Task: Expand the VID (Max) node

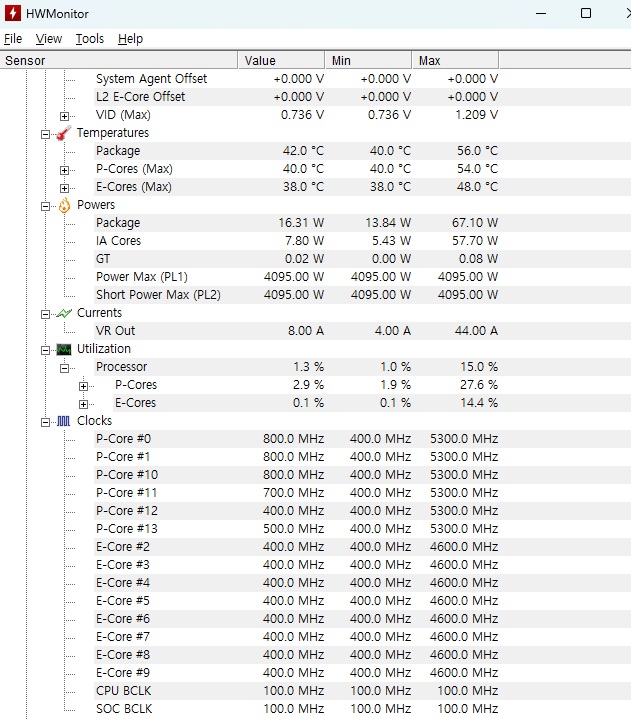Action: tap(65, 116)
